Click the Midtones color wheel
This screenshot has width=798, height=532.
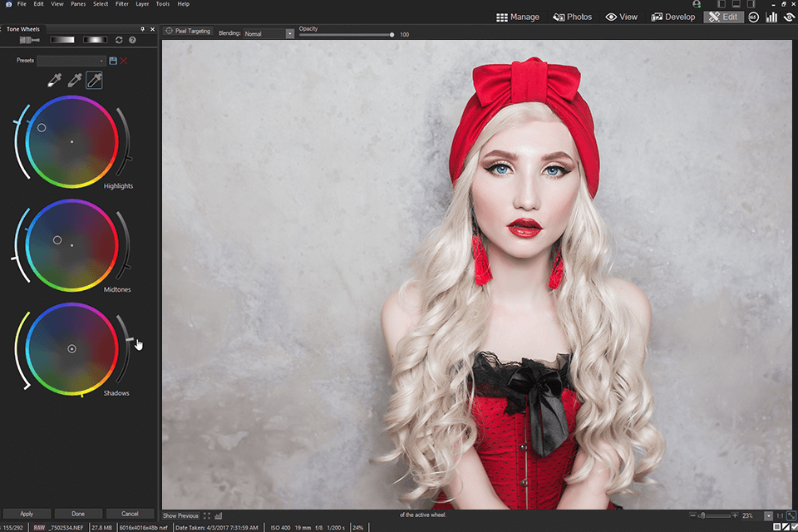pyautogui.click(x=71, y=245)
